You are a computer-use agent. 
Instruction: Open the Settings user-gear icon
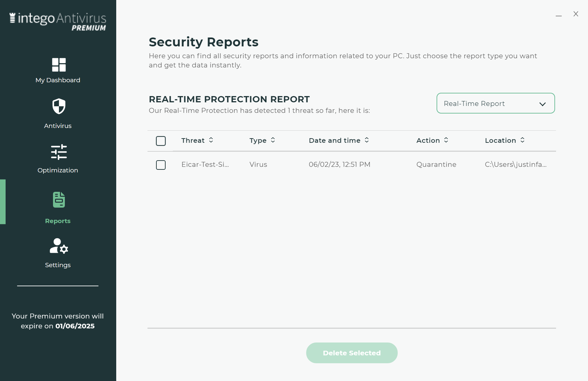(59, 246)
